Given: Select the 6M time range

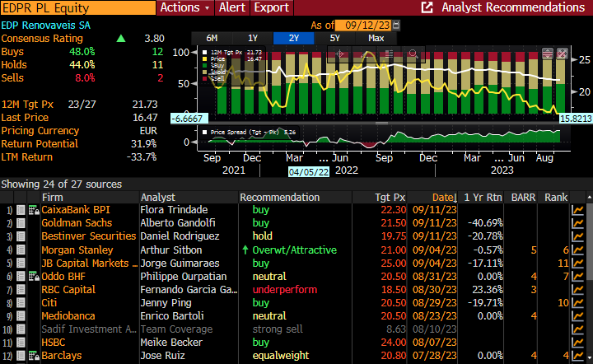Looking at the screenshot, I should tap(212, 38).
